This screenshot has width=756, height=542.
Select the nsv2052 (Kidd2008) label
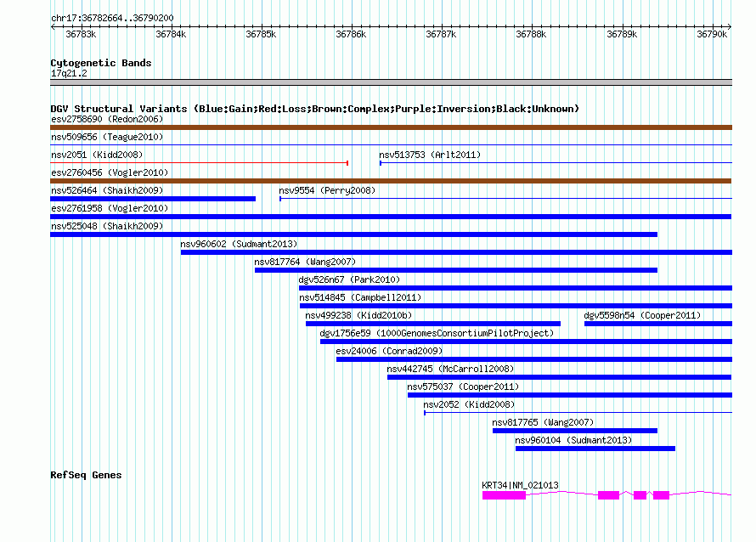tap(469, 404)
